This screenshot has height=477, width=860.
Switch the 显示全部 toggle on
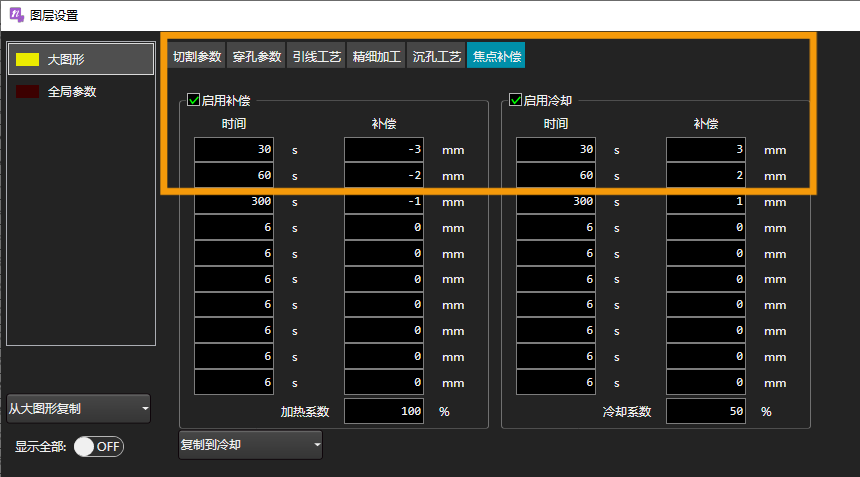pos(99,446)
